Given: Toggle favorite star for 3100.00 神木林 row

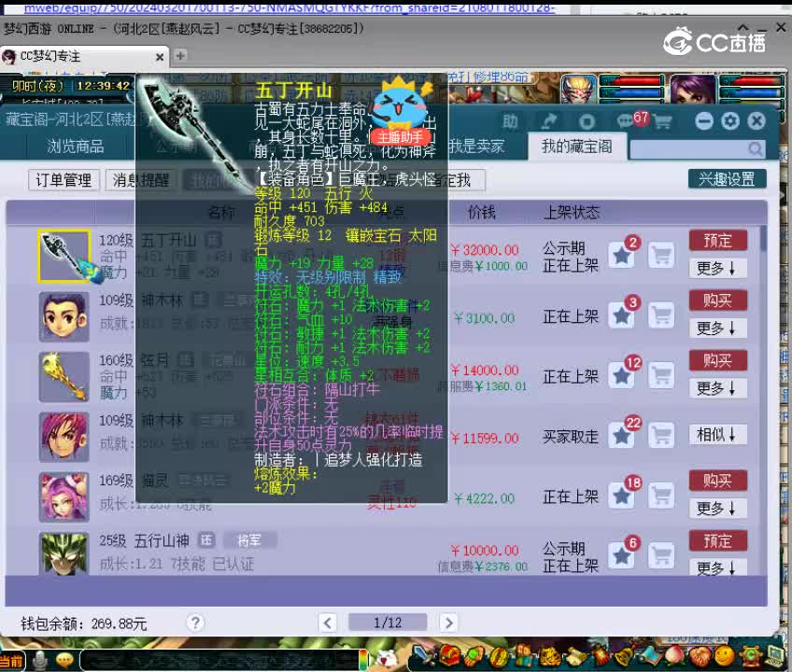Looking at the screenshot, I should 621,316.
